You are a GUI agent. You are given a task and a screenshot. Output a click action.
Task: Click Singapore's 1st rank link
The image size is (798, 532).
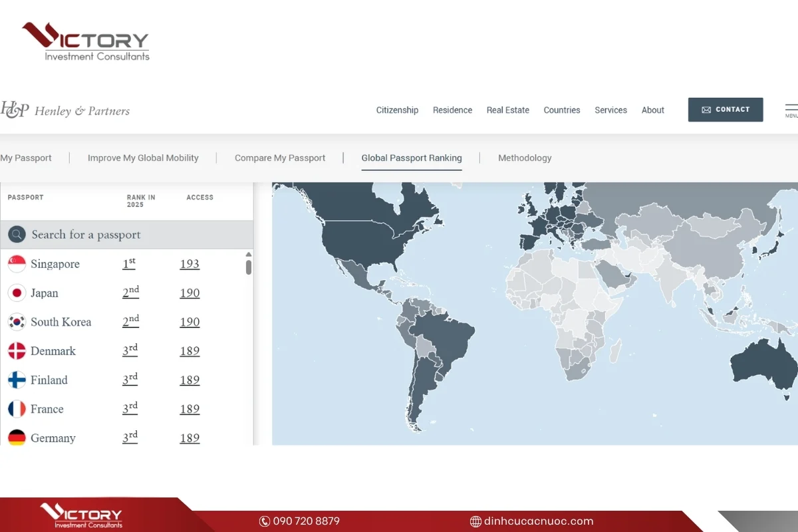click(129, 264)
